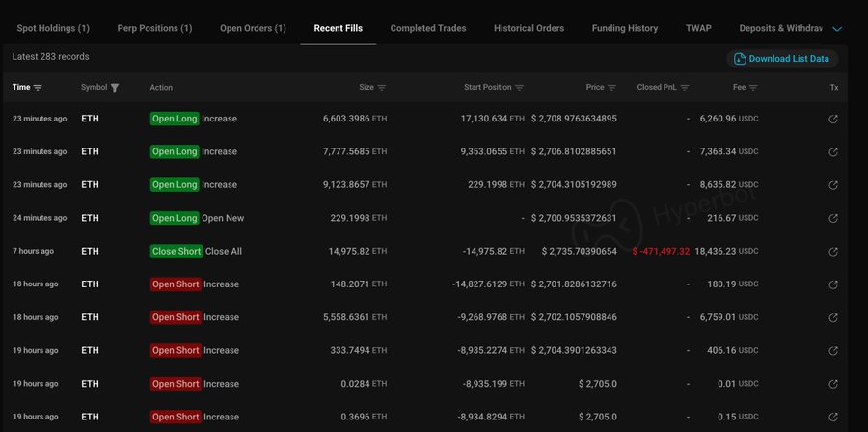Click fee value 8,635.82 USDC

coord(729,185)
